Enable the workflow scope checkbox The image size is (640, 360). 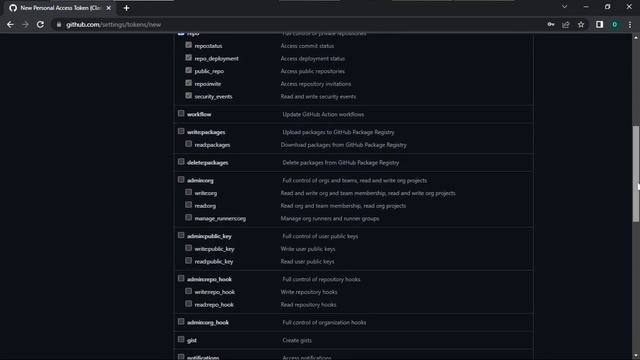(x=181, y=113)
